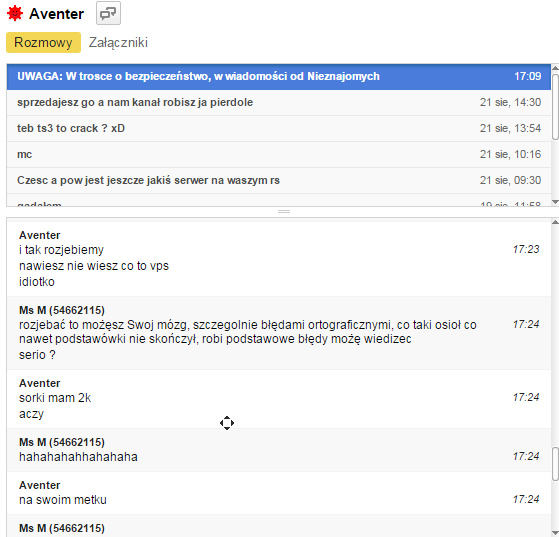The width and height of the screenshot is (559, 537).
Task: Open chat window icon next to Aventer
Action: tap(108, 13)
